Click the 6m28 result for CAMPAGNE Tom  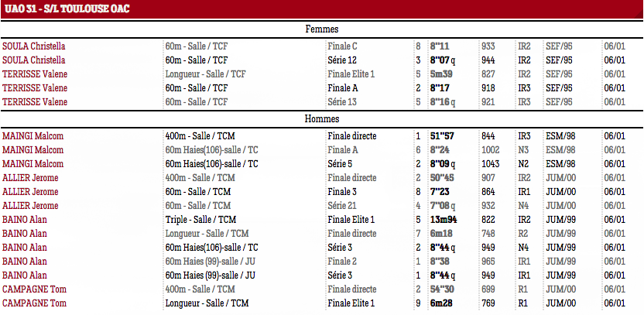pyautogui.click(x=441, y=303)
